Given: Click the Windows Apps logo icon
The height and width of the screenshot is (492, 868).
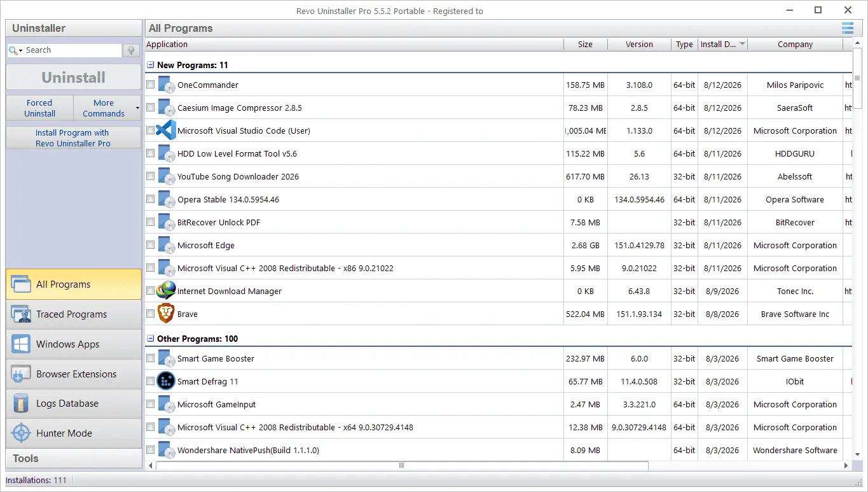Looking at the screenshot, I should (21, 344).
